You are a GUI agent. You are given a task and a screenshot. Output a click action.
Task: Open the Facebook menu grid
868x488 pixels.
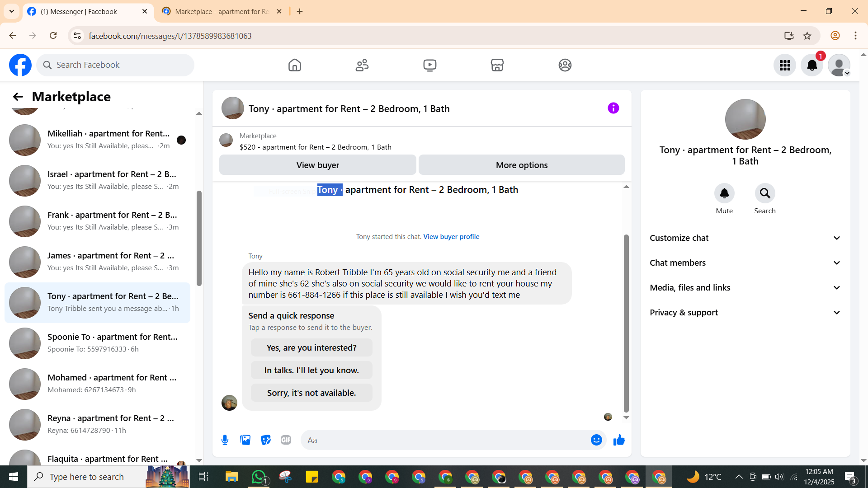(x=784, y=65)
